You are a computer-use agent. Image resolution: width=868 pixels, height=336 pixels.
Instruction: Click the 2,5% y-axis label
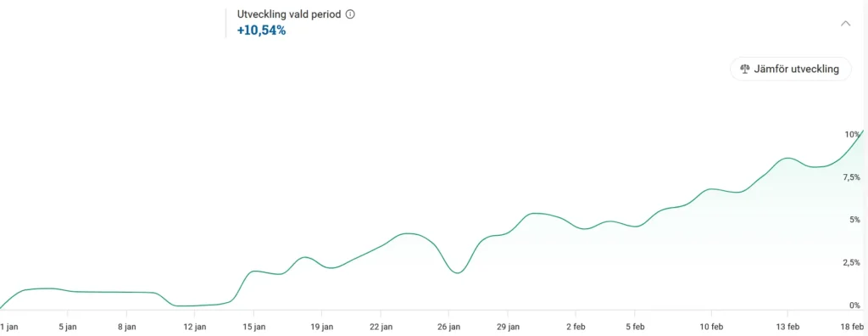tap(851, 262)
